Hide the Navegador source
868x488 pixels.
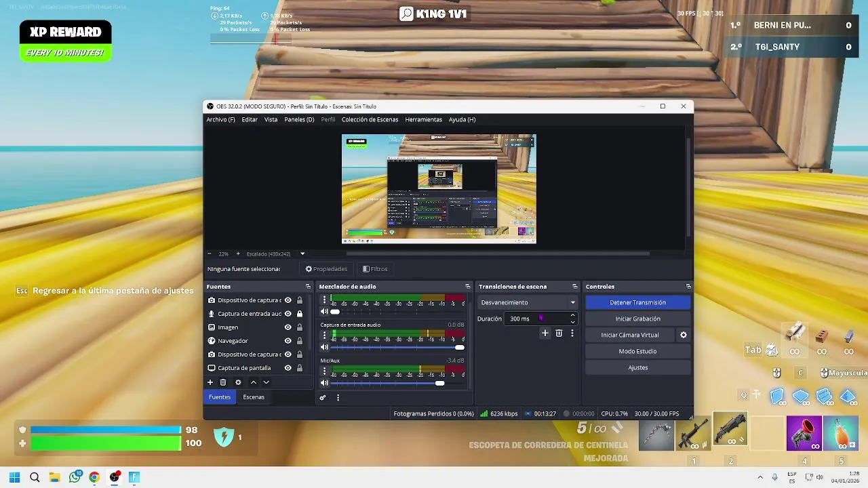[288, 341]
